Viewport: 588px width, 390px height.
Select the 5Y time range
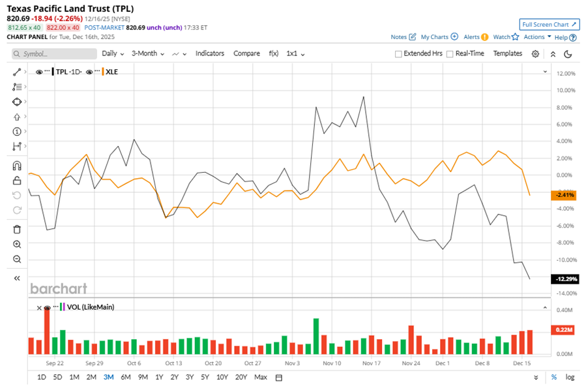(205, 377)
